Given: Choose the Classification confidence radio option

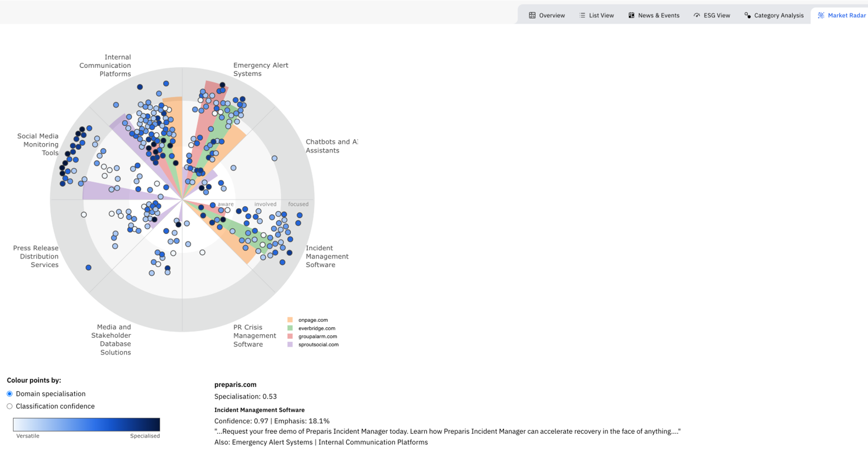Looking at the screenshot, I should pos(9,406).
